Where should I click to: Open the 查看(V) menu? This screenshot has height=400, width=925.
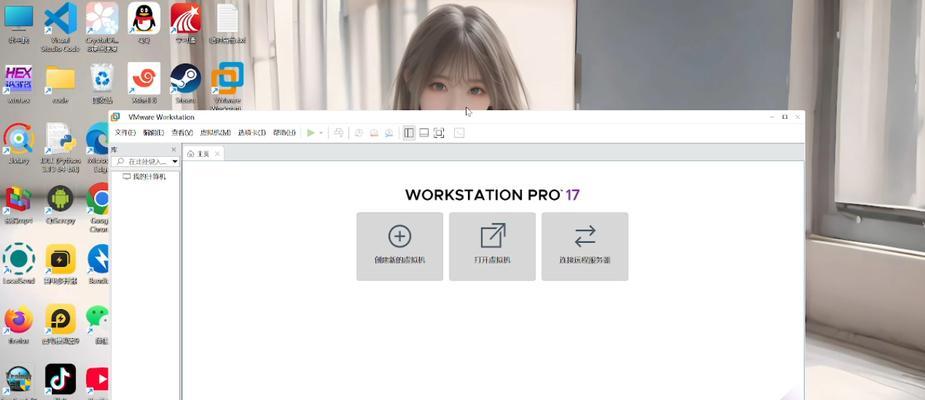click(182, 133)
